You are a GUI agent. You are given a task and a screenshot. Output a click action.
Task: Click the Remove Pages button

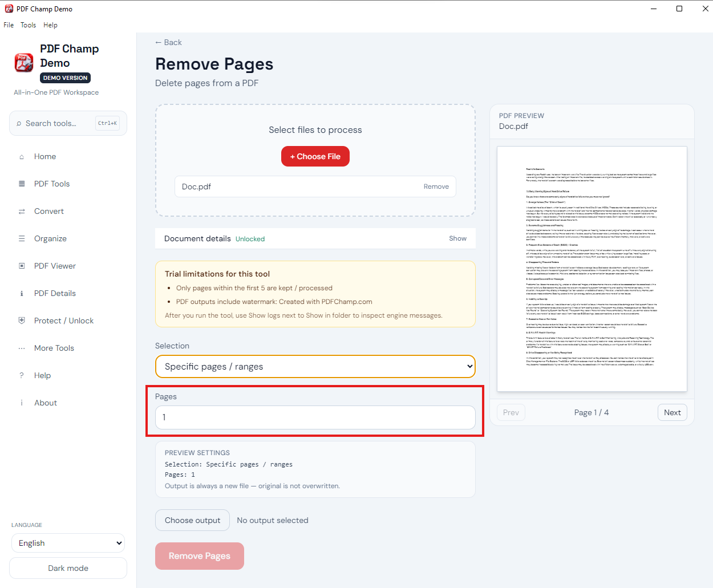pos(200,556)
